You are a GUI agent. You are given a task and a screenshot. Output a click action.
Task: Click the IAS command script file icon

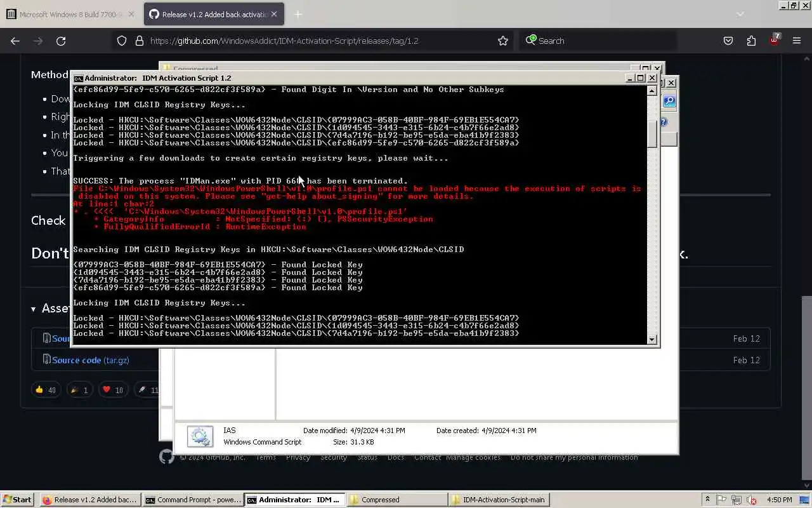[200, 436]
